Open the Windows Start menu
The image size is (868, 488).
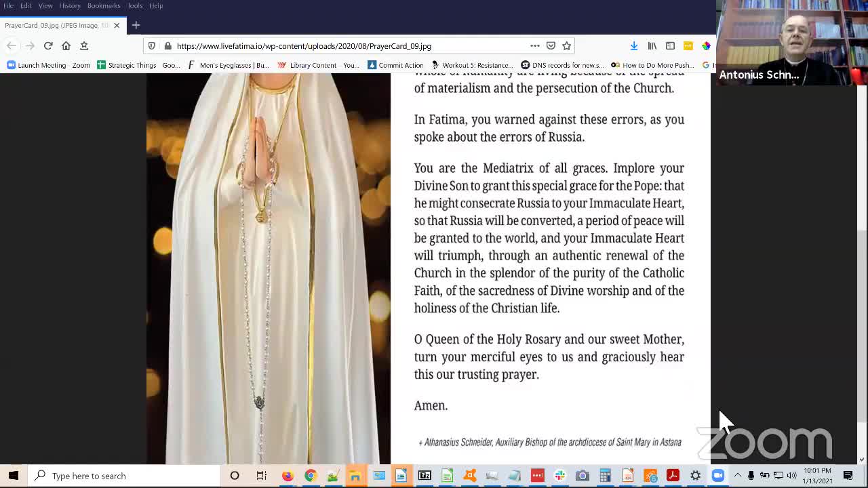(14, 476)
